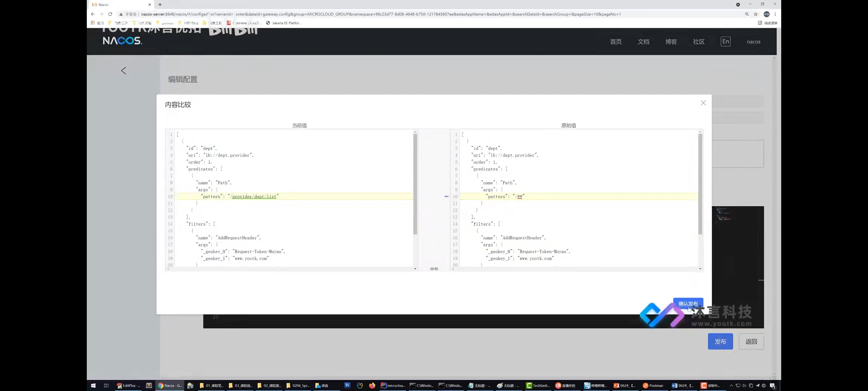Switch to TechSmith in the taskbar
The width and height of the screenshot is (868, 391).
pyautogui.click(x=538, y=386)
